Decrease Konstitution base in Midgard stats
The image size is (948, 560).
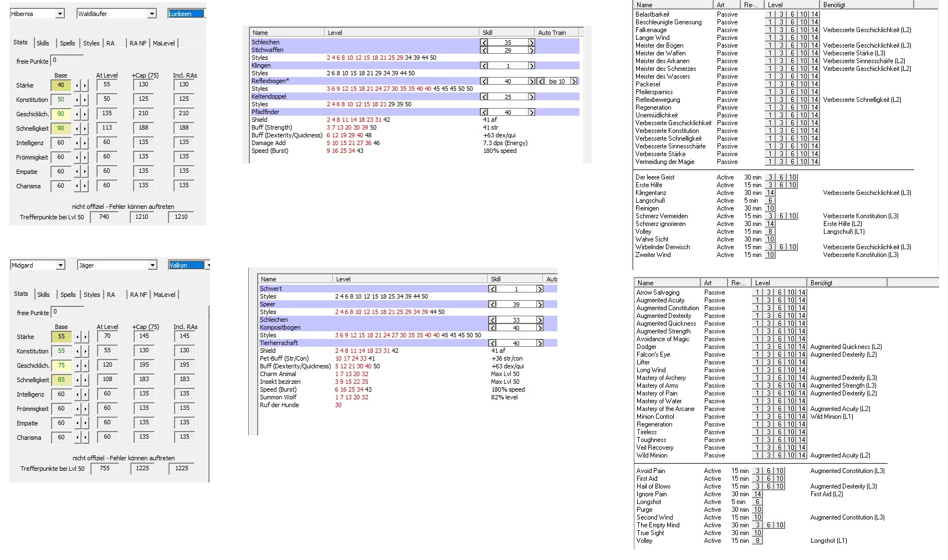click(x=78, y=351)
